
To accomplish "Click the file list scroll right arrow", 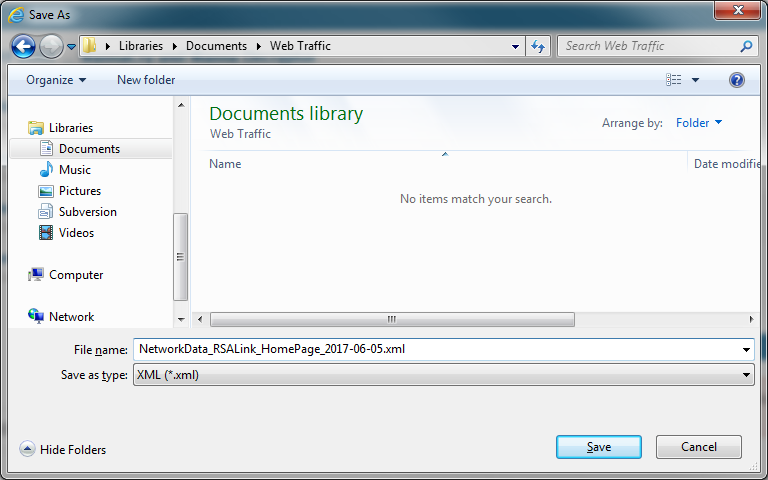I will click(751, 319).
